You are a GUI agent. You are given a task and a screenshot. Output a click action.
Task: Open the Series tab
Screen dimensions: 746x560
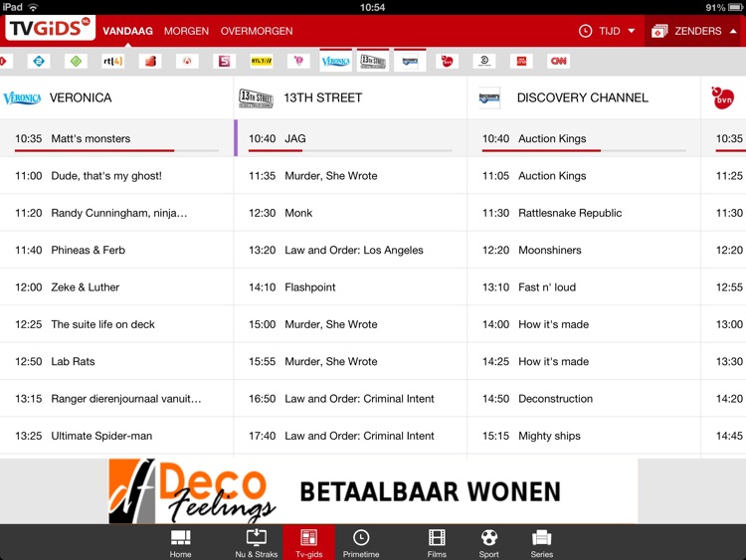point(541,543)
